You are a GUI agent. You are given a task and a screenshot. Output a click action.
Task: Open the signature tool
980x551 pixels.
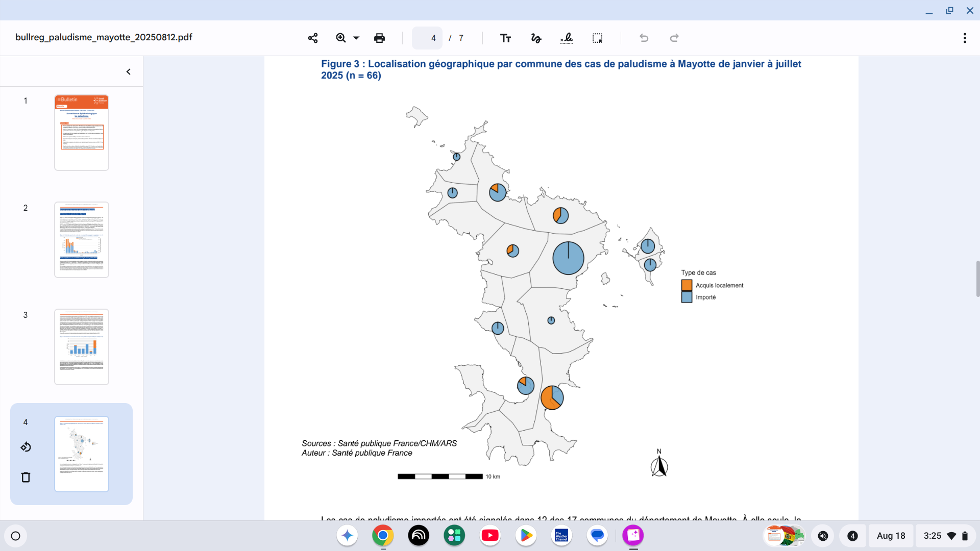coord(567,38)
